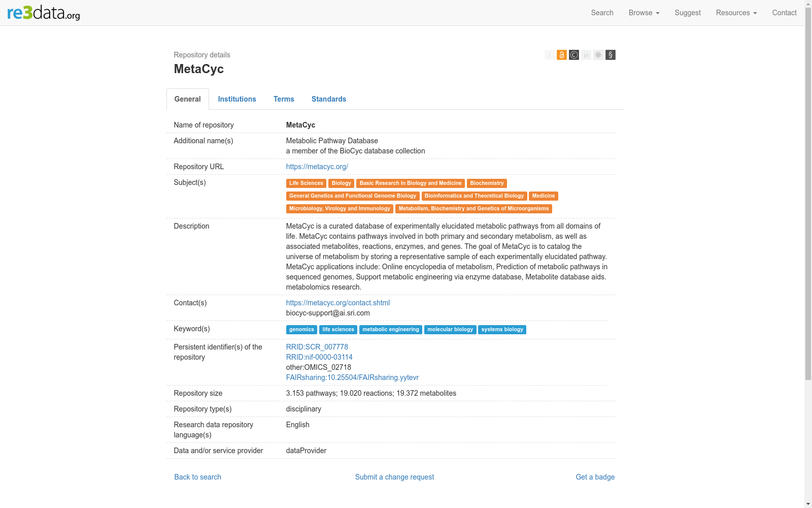Click the 'English' language value

298,425
